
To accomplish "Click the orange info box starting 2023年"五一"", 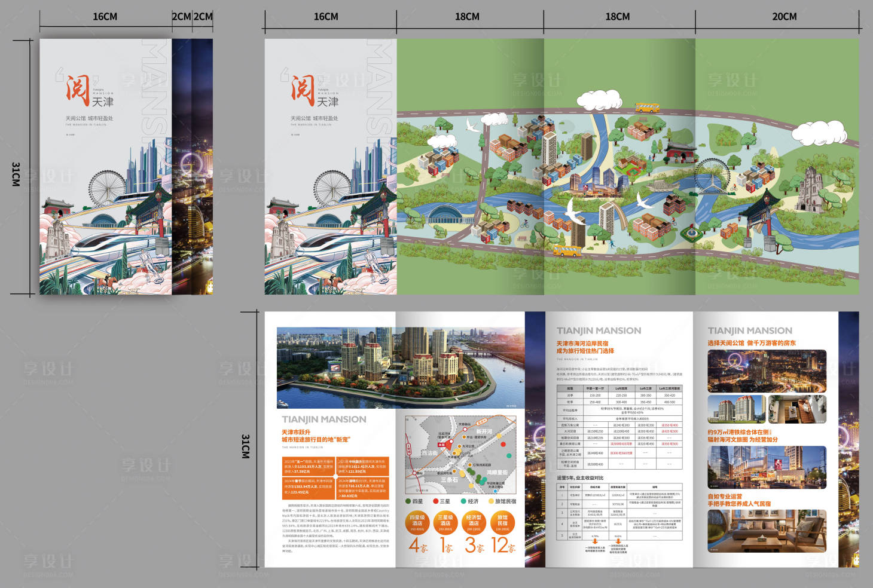I will (x=308, y=466).
